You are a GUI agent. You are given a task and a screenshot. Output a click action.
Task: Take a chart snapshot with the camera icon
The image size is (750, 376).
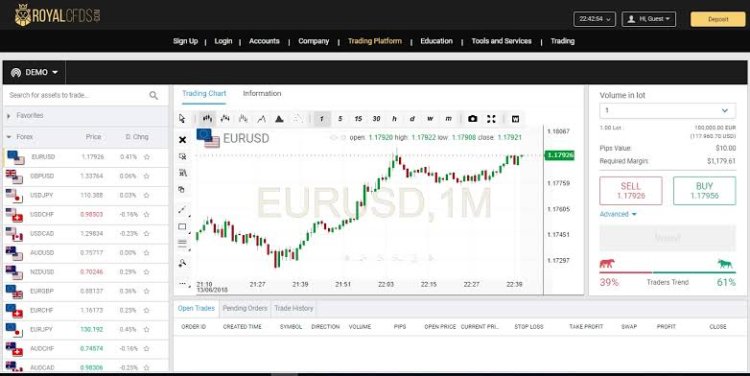tap(473, 119)
